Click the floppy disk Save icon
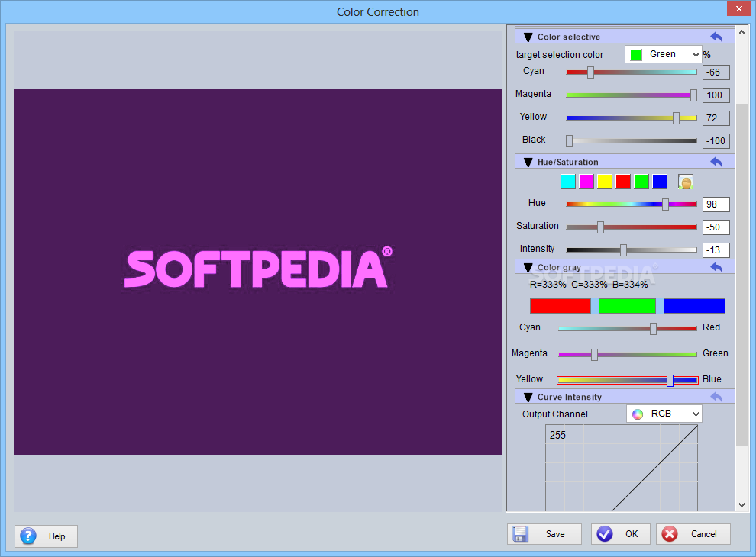This screenshot has width=756, height=557. [521, 534]
